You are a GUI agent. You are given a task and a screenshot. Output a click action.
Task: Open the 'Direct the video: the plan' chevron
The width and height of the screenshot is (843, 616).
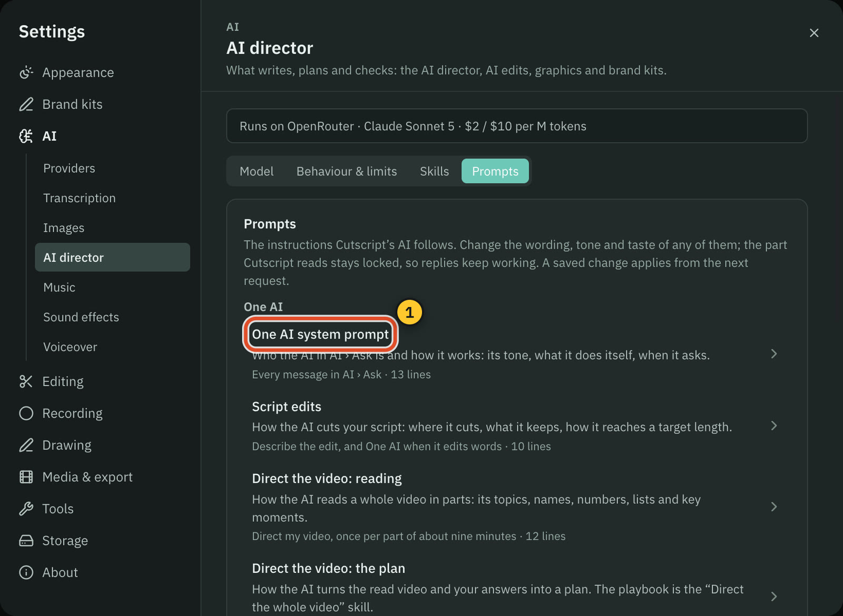pos(773,597)
